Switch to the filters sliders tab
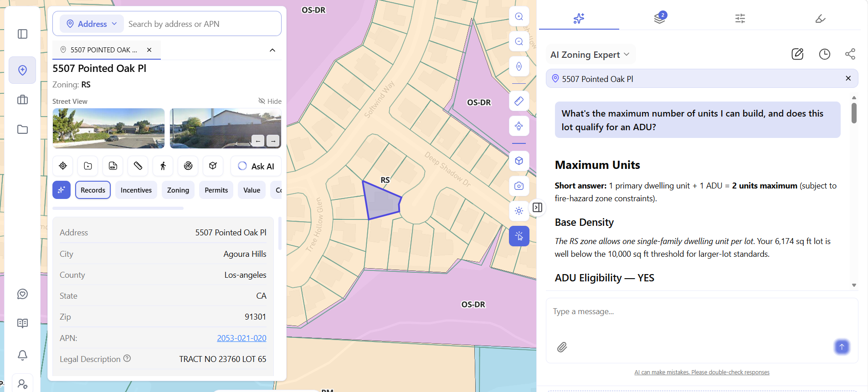The height and width of the screenshot is (392, 868). click(x=740, y=19)
